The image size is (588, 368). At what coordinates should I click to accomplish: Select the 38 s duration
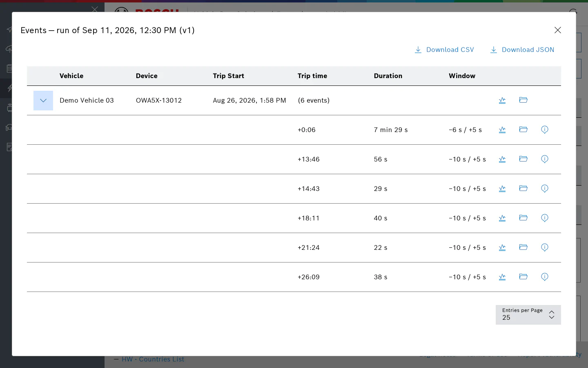pos(381,277)
